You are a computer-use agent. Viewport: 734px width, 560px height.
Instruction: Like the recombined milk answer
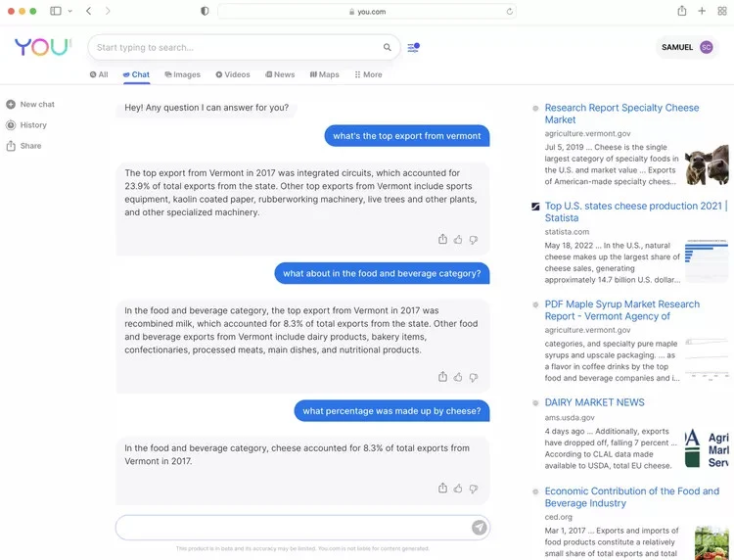[x=458, y=377]
